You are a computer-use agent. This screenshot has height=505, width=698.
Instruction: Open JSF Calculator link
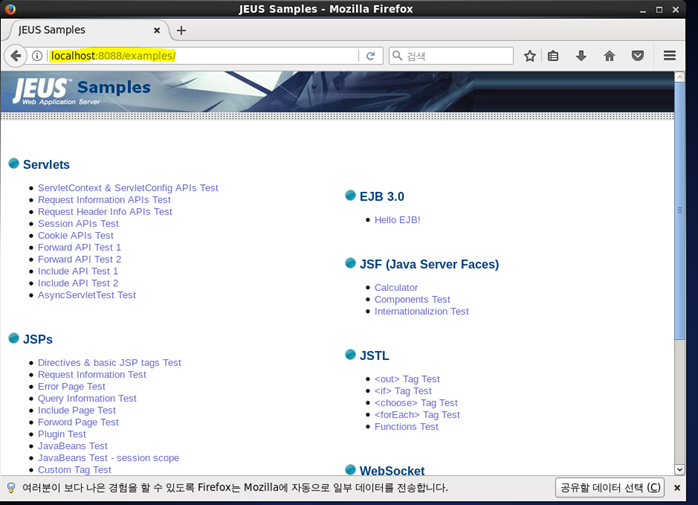[396, 288]
